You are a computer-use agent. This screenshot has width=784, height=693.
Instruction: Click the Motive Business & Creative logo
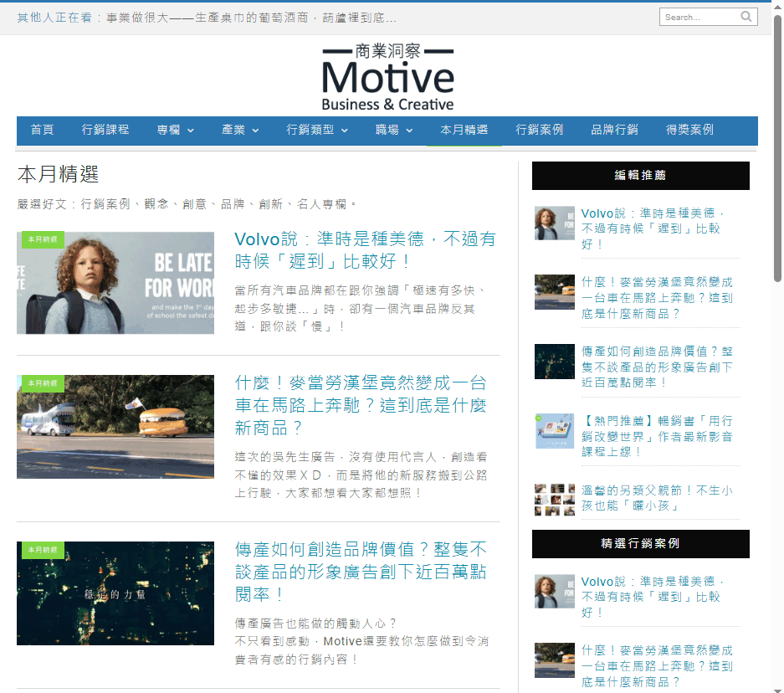tap(387, 78)
